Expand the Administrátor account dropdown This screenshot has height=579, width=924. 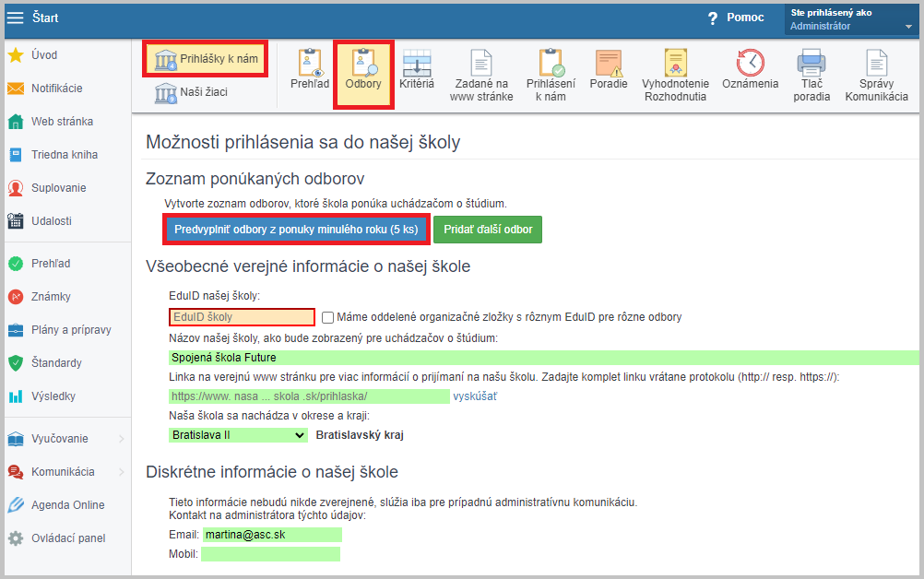pos(907,27)
